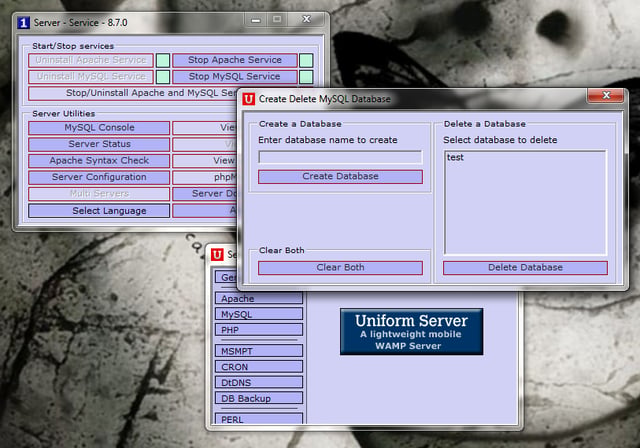Click green indicator right of Stop MySQL Service
The width and height of the screenshot is (640, 448).
pos(306,77)
